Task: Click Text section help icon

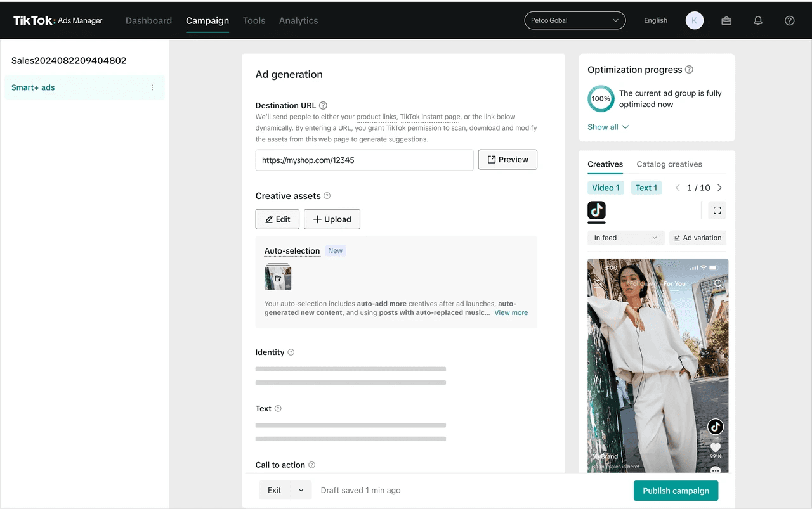Action: pyautogui.click(x=278, y=409)
